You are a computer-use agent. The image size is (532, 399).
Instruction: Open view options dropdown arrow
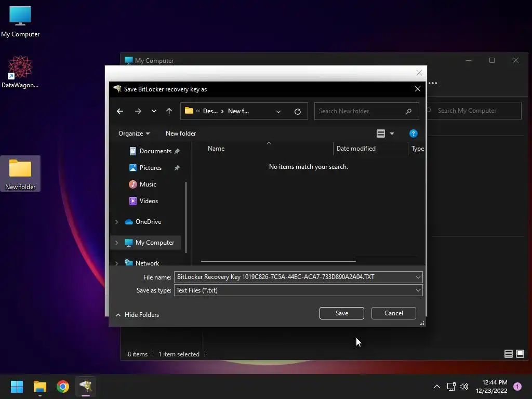392,134
